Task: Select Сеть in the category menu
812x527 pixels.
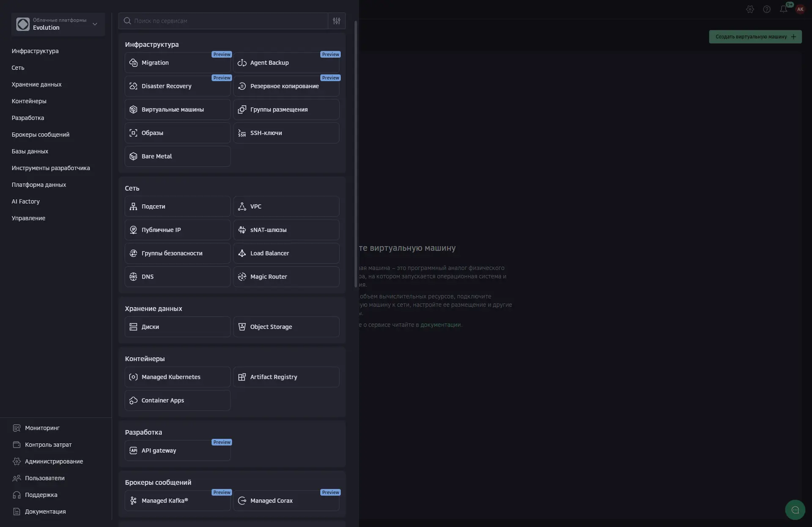Action: pos(18,68)
